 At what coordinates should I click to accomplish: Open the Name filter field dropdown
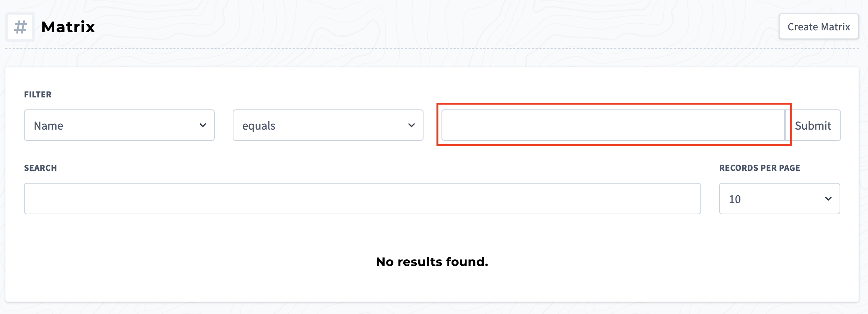119,125
